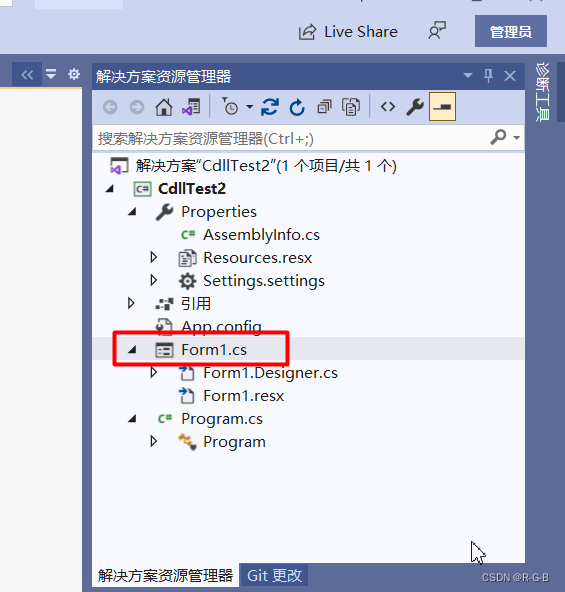Close the Solution Explorer panel

click(510, 76)
